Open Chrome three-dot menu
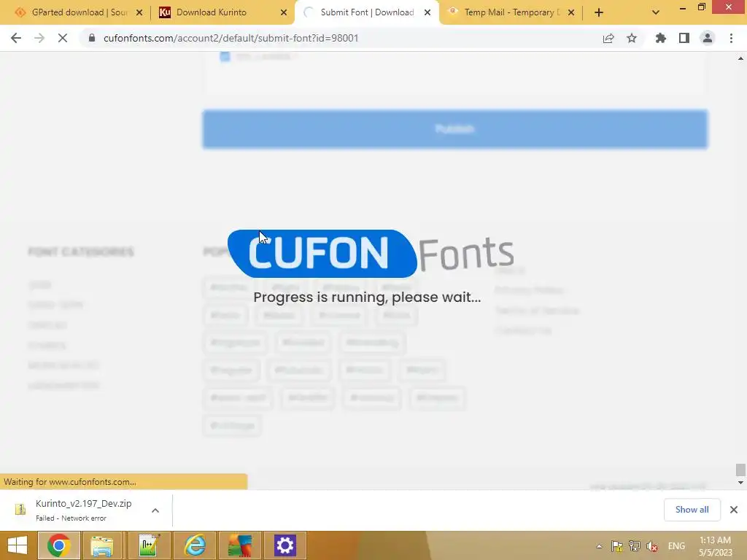Viewport: 747px width, 560px height. (x=731, y=38)
